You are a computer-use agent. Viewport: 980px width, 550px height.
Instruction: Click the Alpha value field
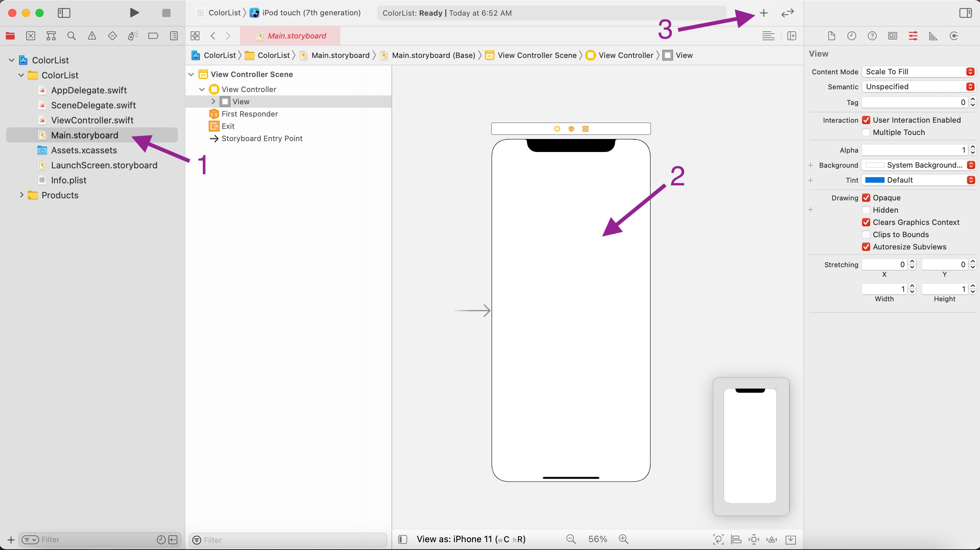914,150
